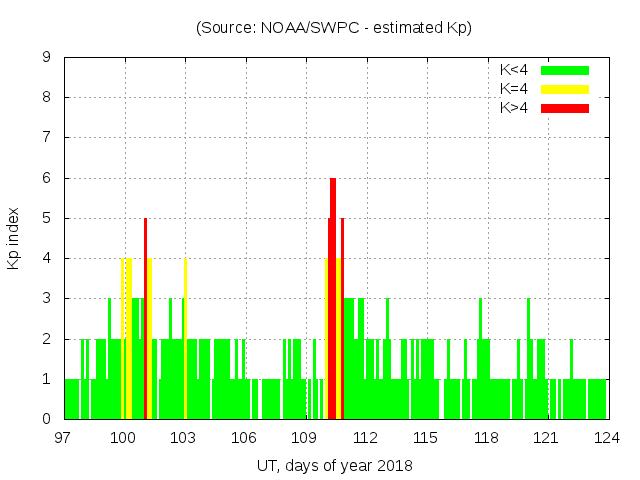Click the 'UT, days of year 2018' axis label
640x480 pixels.
(x=334, y=465)
